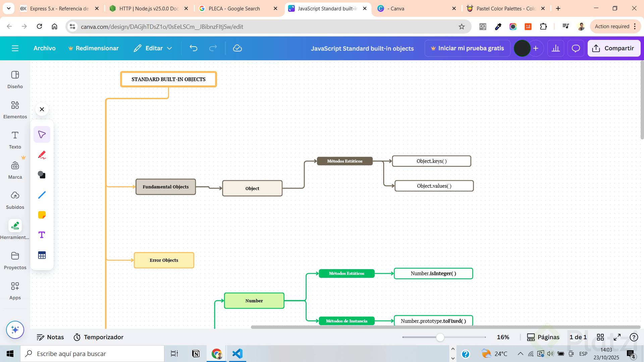Toggle fullscreen presentation view

[617, 337]
